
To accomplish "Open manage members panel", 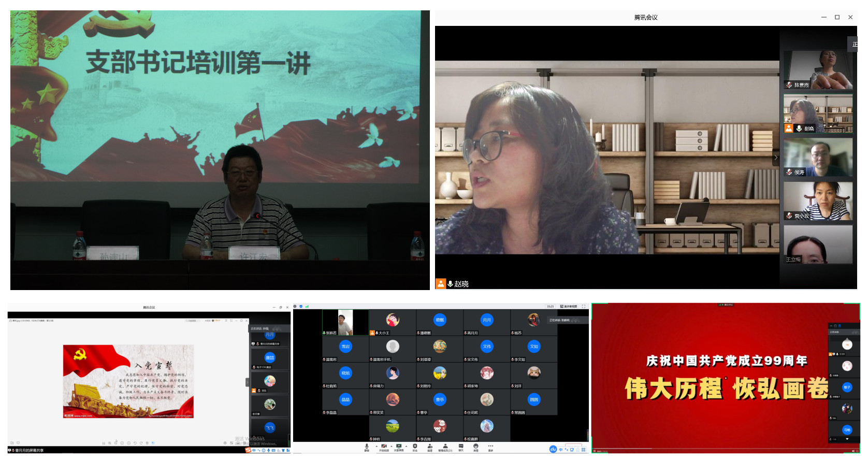I will (x=445, y=446).
